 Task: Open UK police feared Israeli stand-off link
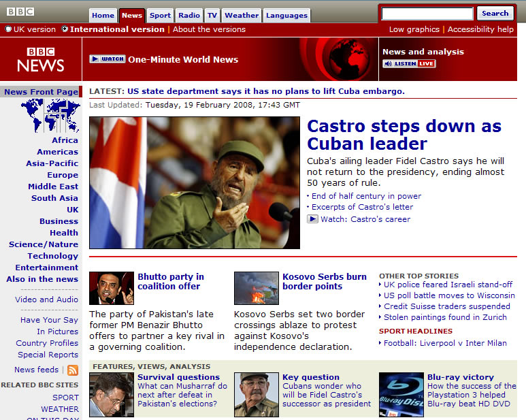point(448,285)
